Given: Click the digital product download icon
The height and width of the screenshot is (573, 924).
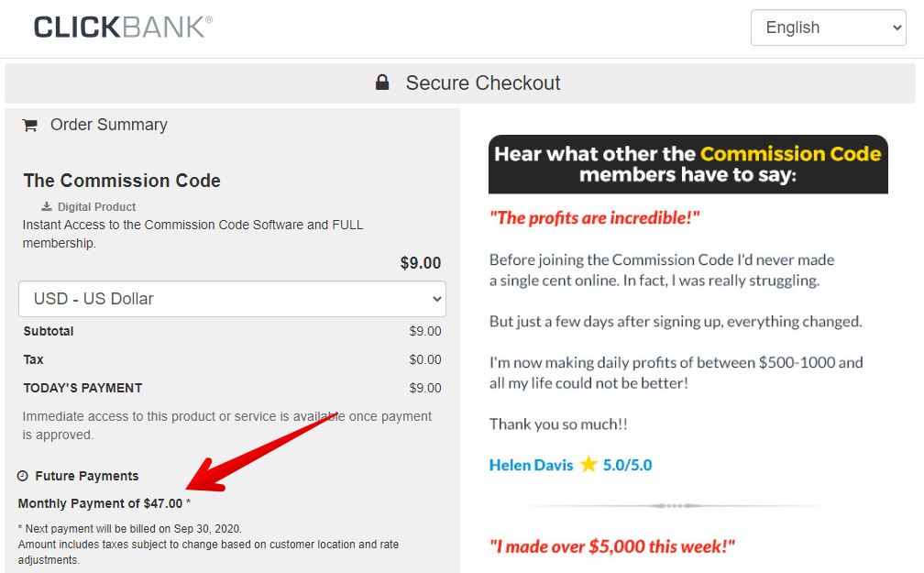Looking at the screenshot, I should pyautogui.click(x=47, y=207).
